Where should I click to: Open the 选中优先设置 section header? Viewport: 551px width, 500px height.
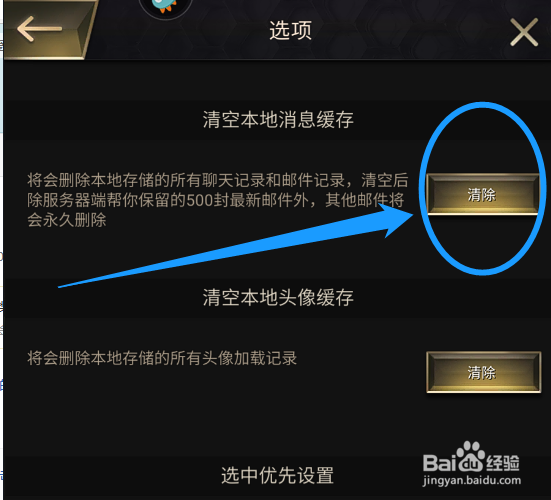pyautogui.click(x=277, y=476)
